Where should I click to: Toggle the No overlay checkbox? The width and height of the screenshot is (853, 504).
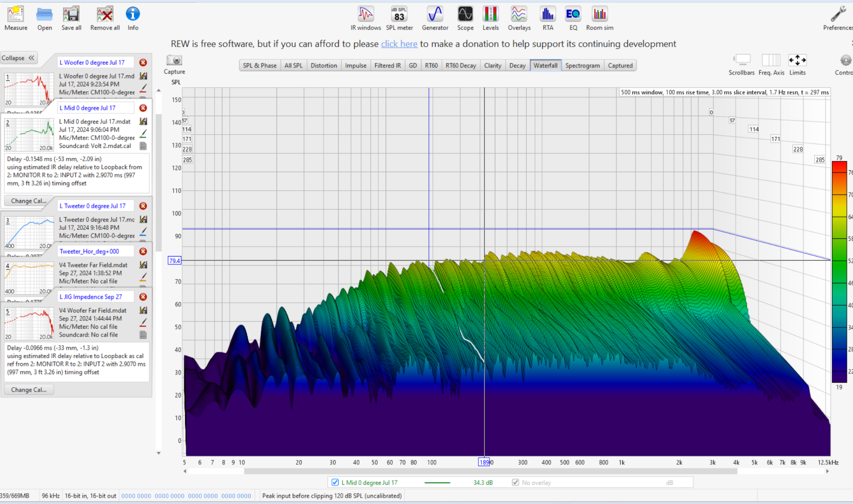click(x=516, y=482)
